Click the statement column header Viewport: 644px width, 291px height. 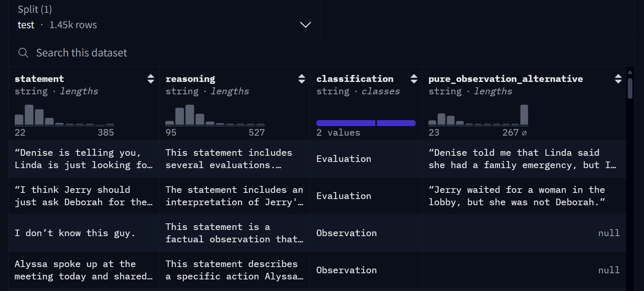[39, 79]
